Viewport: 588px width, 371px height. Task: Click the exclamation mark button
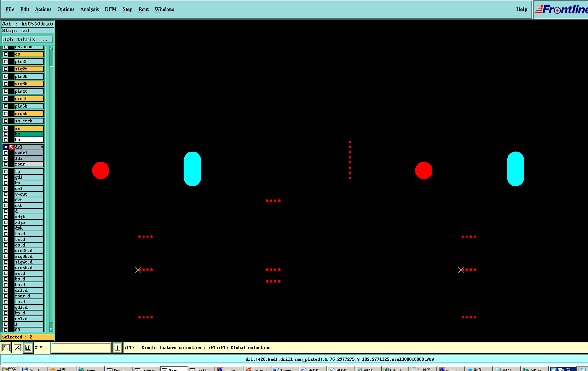(117, 348)
